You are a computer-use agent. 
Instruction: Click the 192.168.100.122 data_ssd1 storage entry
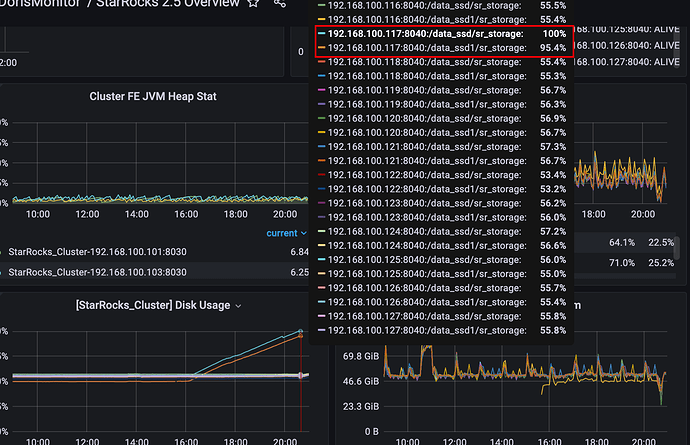pos(442,189)
